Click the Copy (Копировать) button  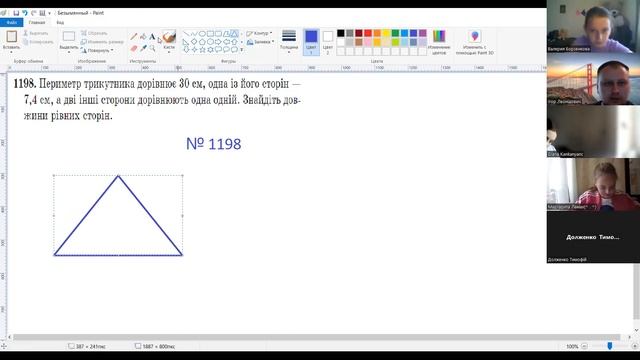[38, 42]
